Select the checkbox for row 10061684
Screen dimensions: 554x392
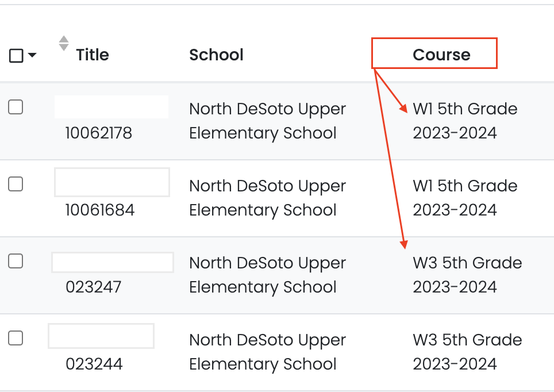(x=16, y=184)
